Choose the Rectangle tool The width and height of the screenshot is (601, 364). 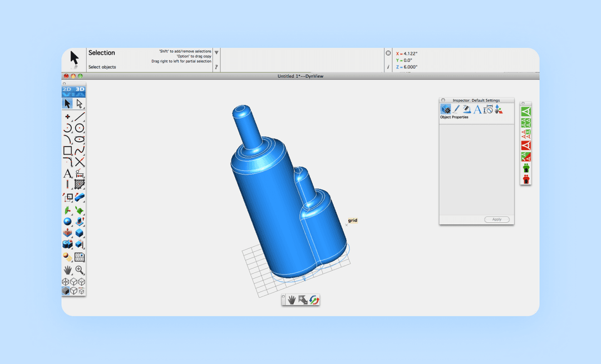(x=67, y=151)
